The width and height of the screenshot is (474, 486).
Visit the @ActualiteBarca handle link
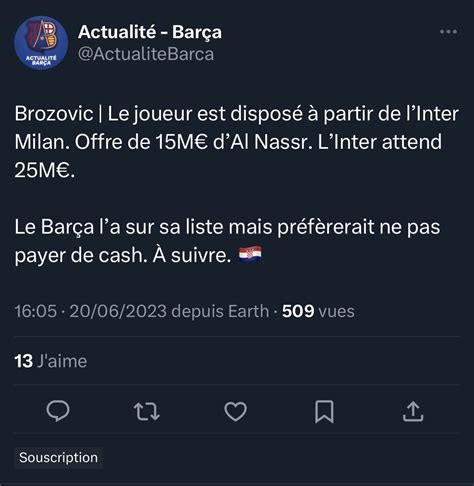[x=146, y=54]
